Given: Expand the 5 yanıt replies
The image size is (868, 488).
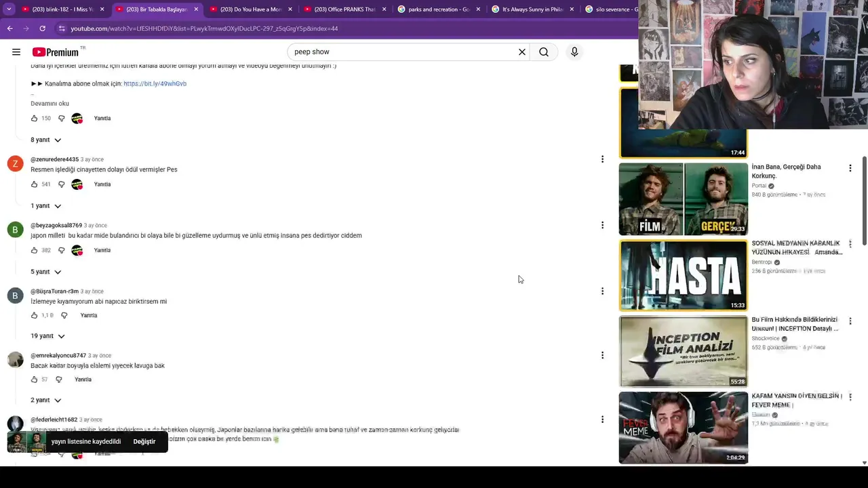Looking at the screenshot, I should tap(46, 271).
